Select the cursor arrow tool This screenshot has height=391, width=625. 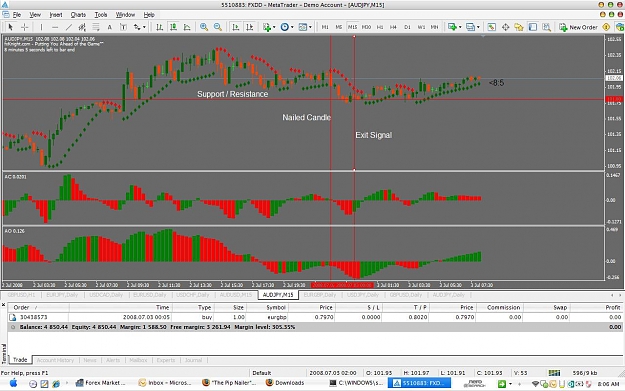10,27
